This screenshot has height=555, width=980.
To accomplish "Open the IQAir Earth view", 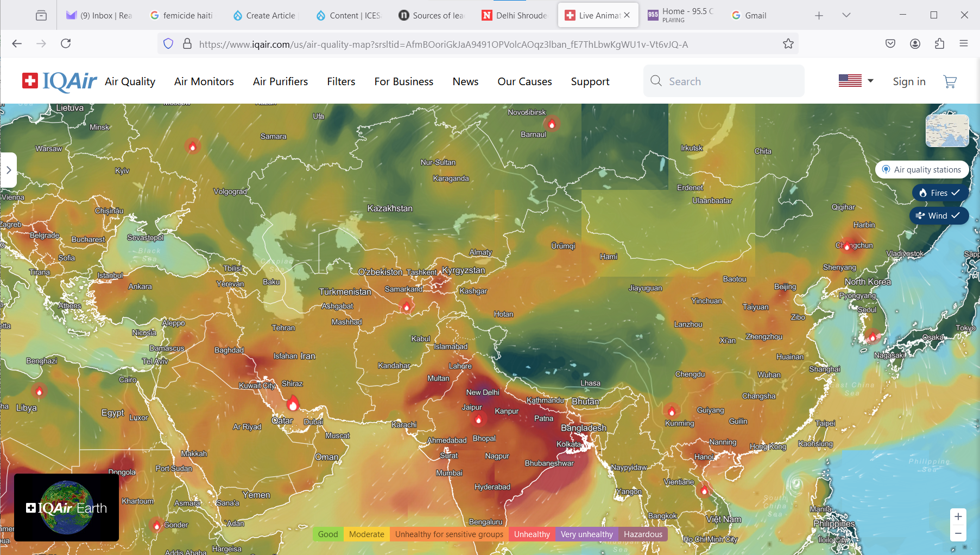I will [66, 507].
